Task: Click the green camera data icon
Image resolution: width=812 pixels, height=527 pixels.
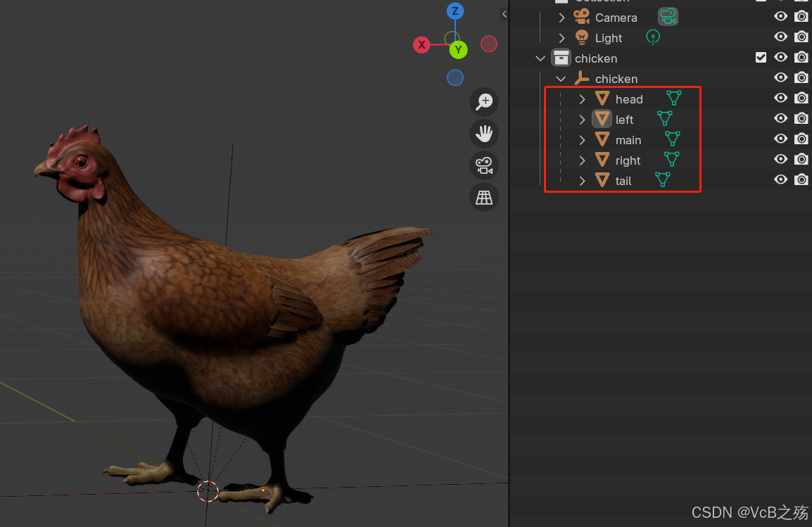Action: click(668, 17)
